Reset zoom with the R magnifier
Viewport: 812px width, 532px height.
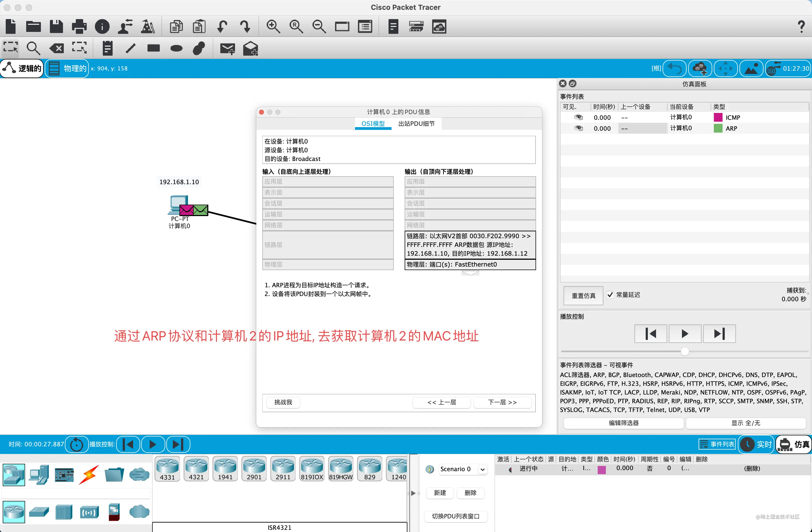pos(296,26)
